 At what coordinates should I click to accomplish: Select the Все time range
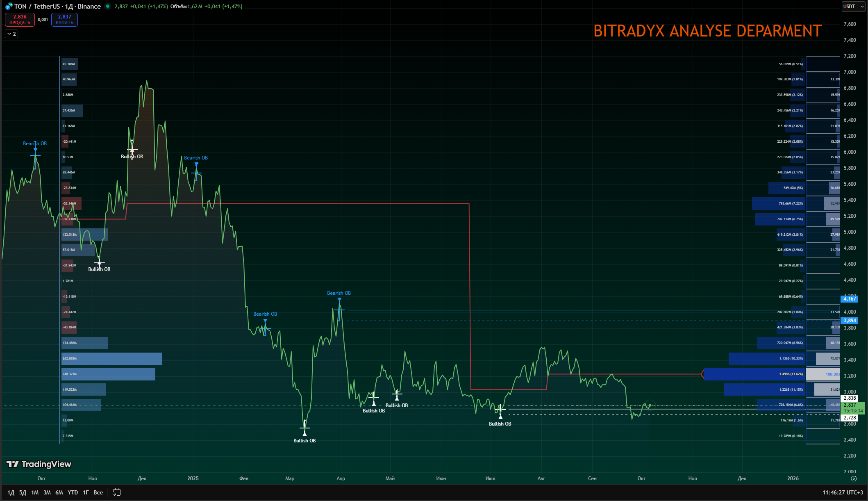click(98, 492)
